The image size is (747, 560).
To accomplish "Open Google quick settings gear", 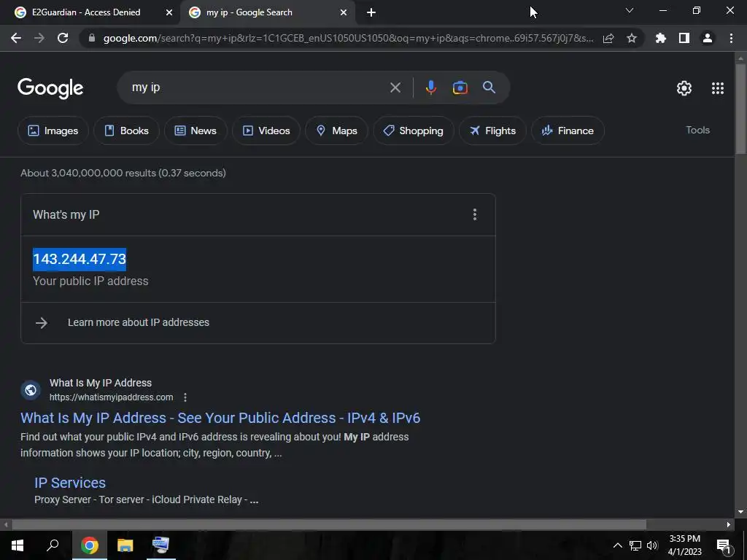I will (x=684, y=88).
